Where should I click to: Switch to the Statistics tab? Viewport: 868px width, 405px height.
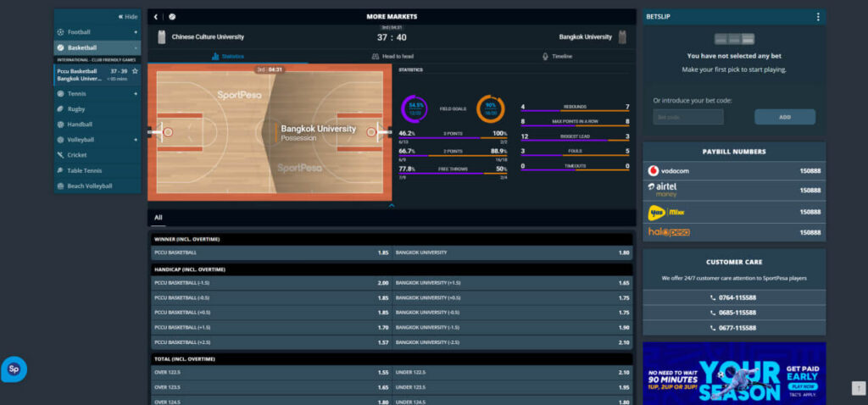tap(227, 57)
